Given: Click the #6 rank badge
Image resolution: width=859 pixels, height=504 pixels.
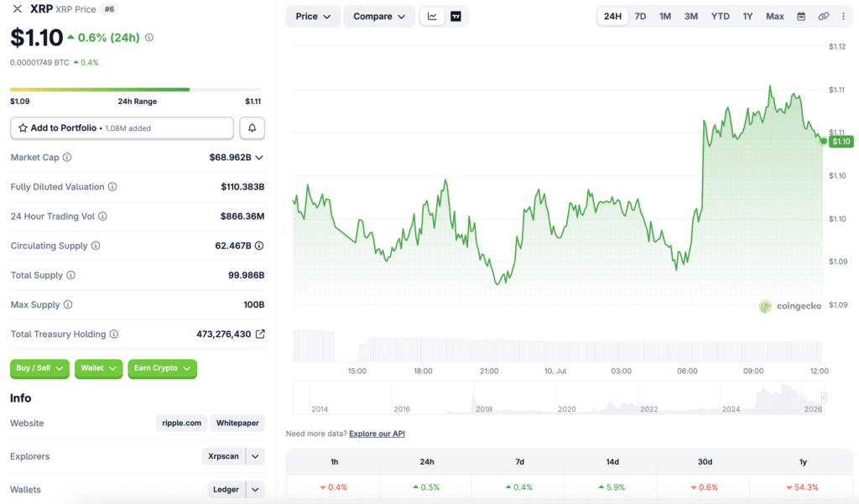Looking at the screenshot, I should coord(110,9).
